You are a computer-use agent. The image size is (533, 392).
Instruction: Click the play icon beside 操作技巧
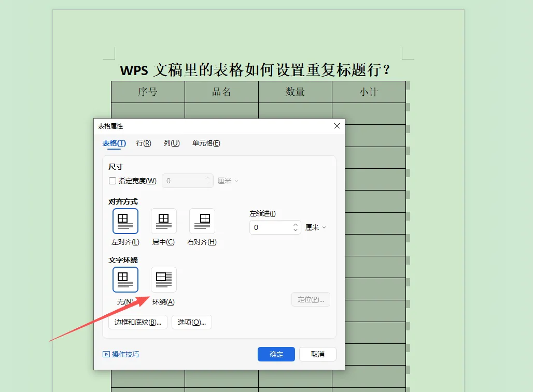[106, 354]
